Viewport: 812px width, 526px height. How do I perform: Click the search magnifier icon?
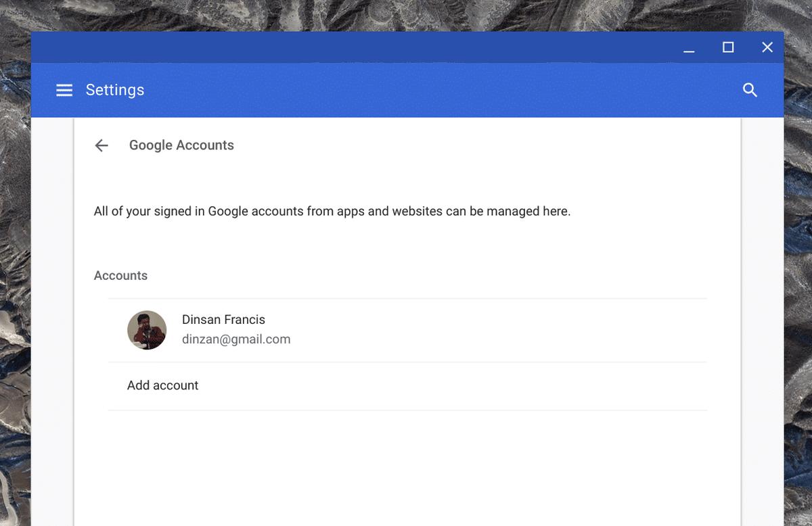click(750, 90)
